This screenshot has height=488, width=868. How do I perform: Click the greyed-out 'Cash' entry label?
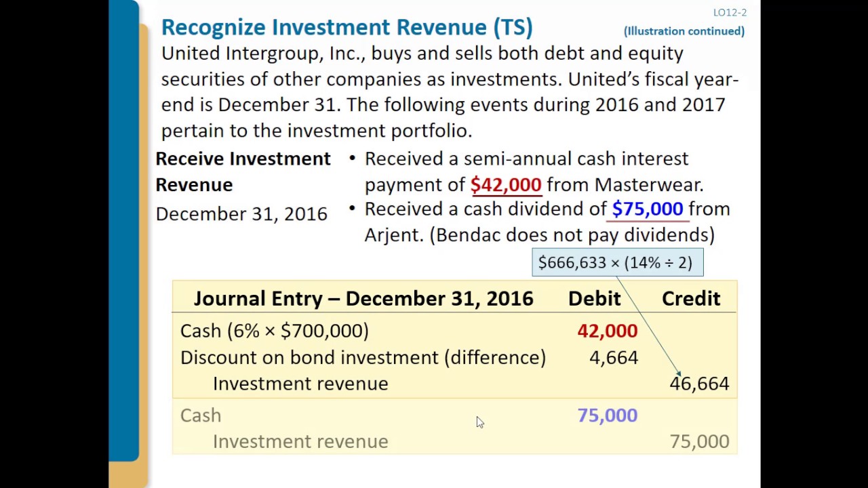pos(201,415)
